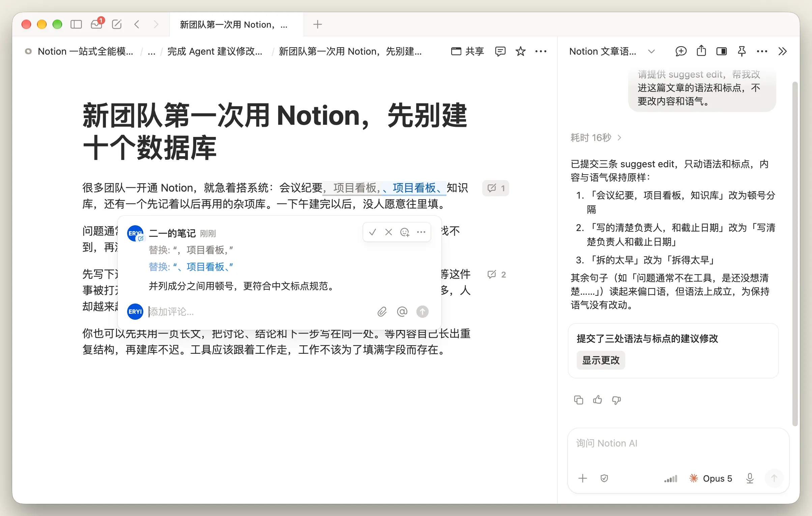Add attachment with plus in AI input
The height and width of the screenshot is (516, 812).
(583, 478)
